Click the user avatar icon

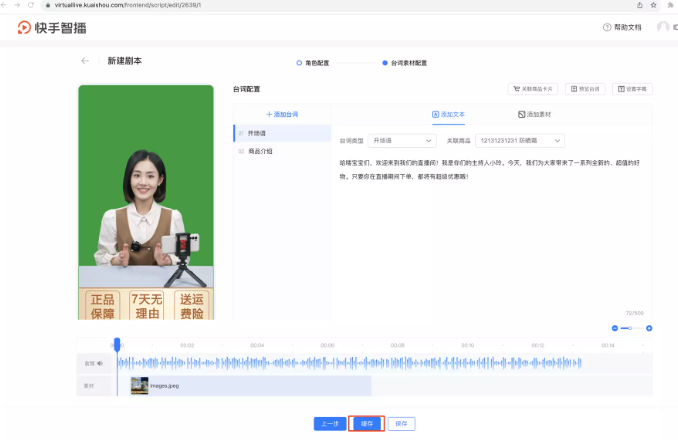point(662,27)
